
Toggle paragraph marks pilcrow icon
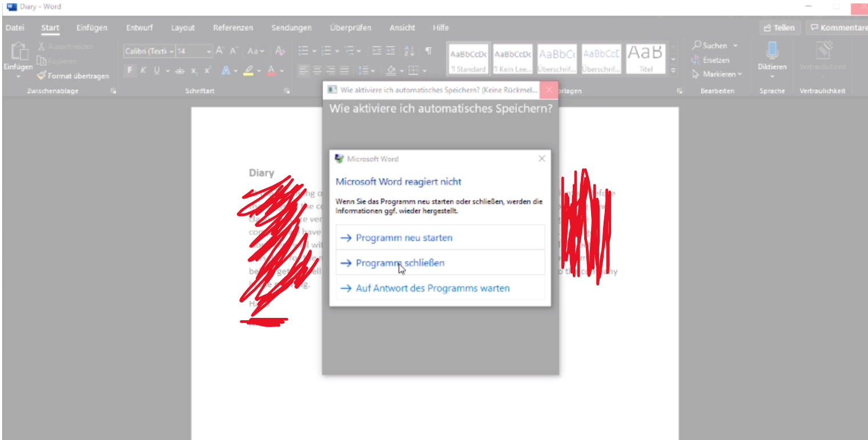tap(428, 51)
